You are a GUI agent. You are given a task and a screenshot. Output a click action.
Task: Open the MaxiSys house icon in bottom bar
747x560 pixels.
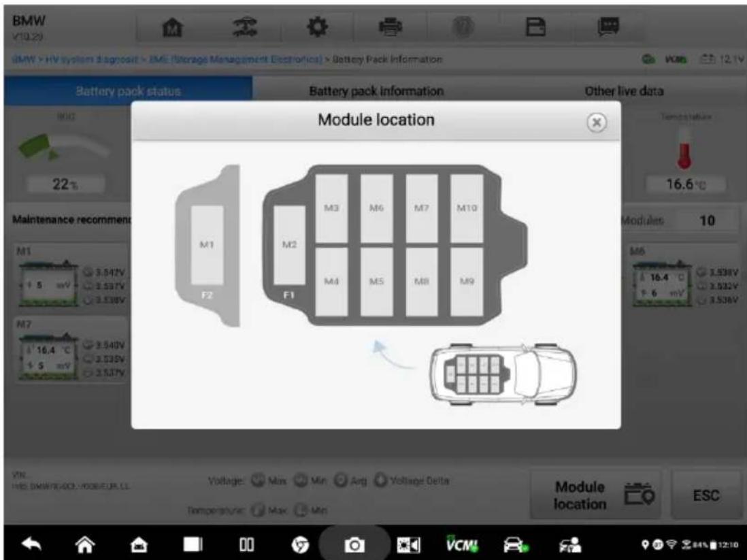pos(139,545)
